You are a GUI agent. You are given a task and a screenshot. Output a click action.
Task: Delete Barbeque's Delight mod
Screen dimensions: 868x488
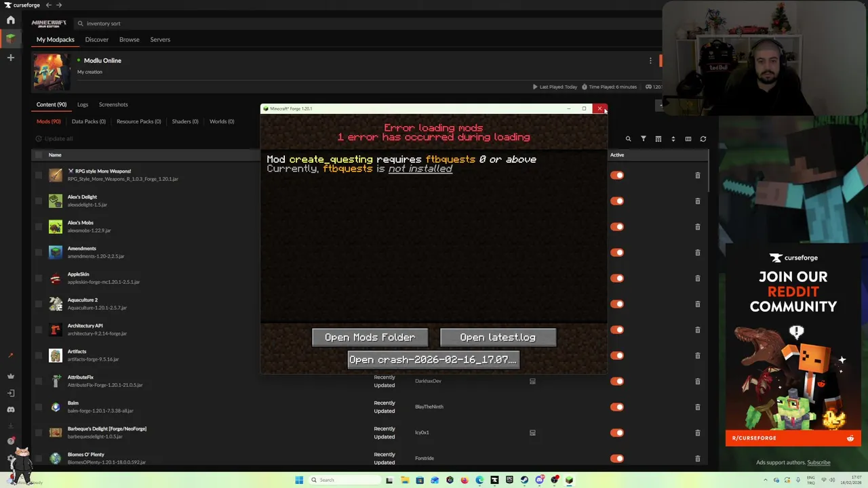point(697,433)
